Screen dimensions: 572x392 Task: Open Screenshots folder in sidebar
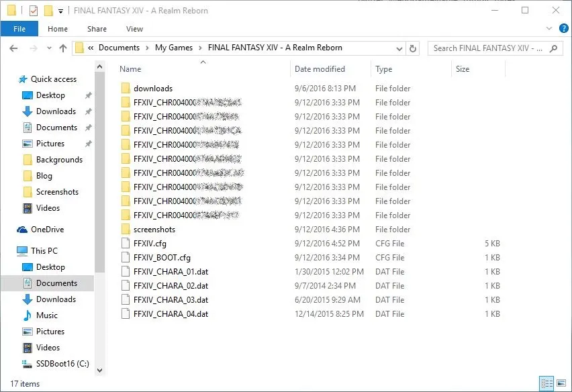click(57, 192)
